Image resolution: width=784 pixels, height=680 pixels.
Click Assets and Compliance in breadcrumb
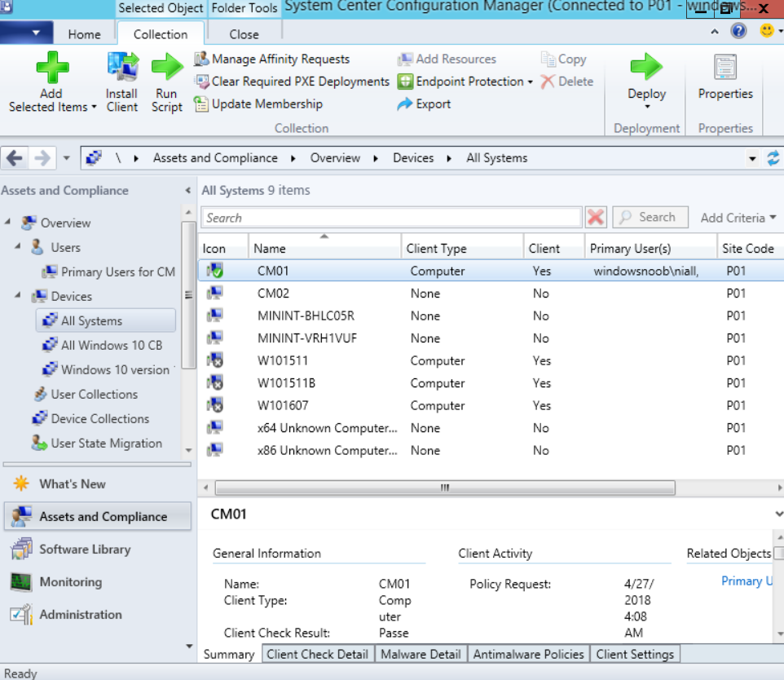pyautogui.click(x=215, y=158)
